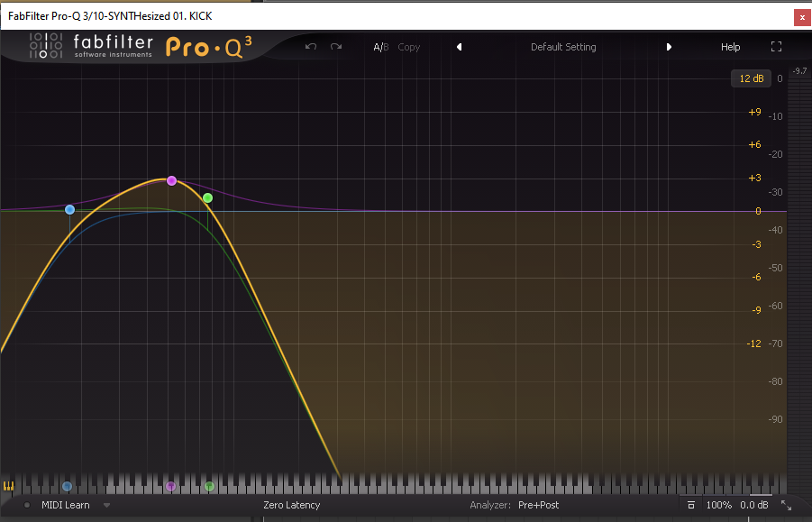Open the Default Setting preset menu

coord(563,47)
